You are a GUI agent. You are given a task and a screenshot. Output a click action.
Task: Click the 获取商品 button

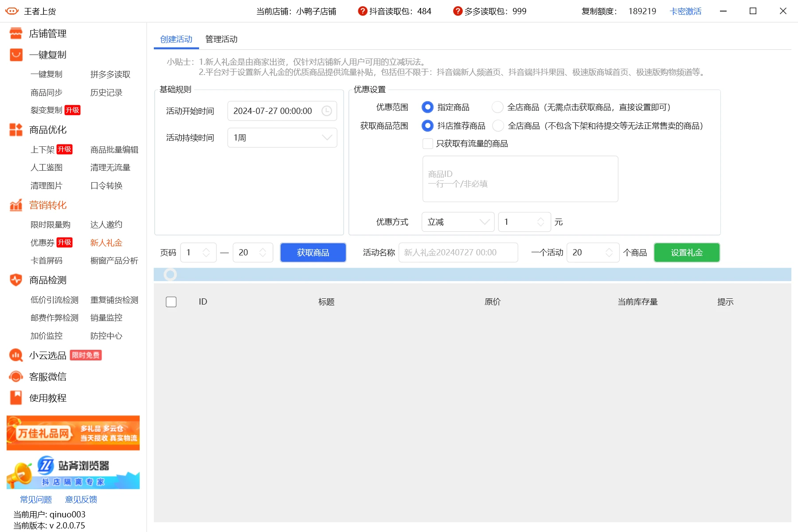[x=313, y=252]
